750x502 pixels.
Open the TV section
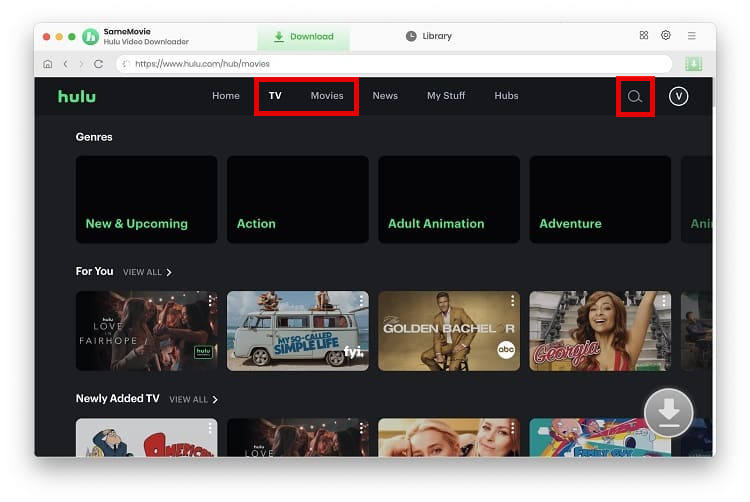tap(275, 96)
